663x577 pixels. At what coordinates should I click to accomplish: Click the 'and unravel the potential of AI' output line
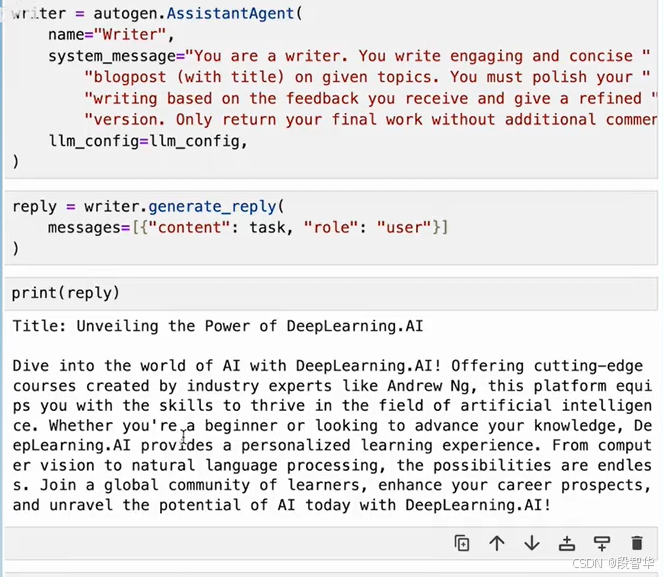pos(282,505)
